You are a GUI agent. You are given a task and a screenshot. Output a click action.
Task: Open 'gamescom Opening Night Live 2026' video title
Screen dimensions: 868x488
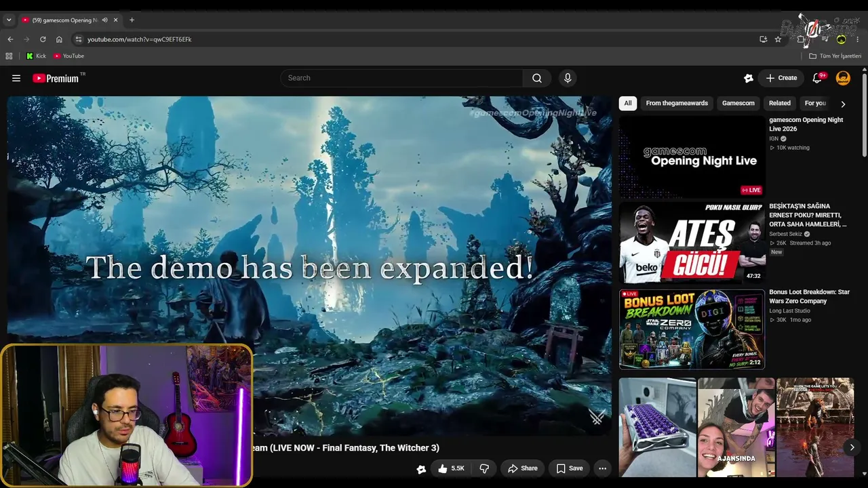[x=806, y=125]
